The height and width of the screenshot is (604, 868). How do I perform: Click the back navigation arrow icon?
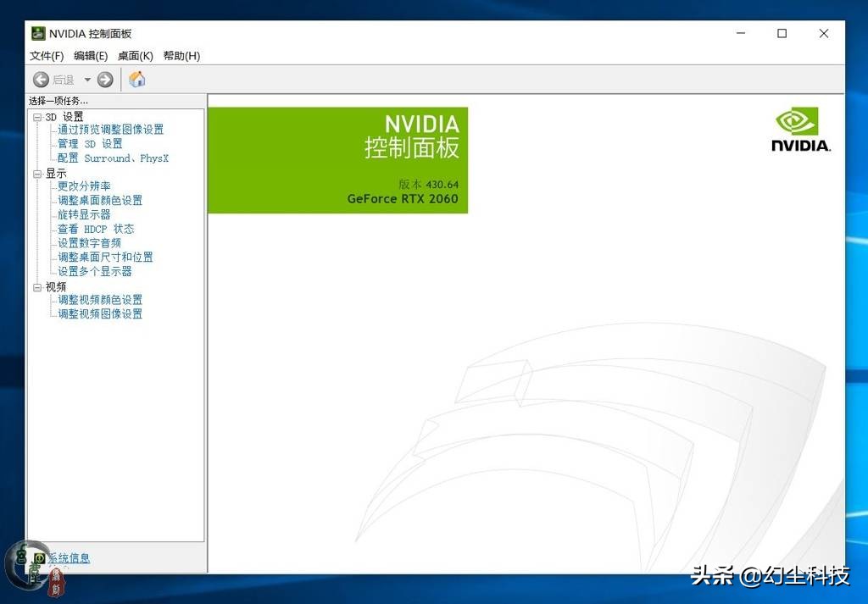[x=41, y=79]
